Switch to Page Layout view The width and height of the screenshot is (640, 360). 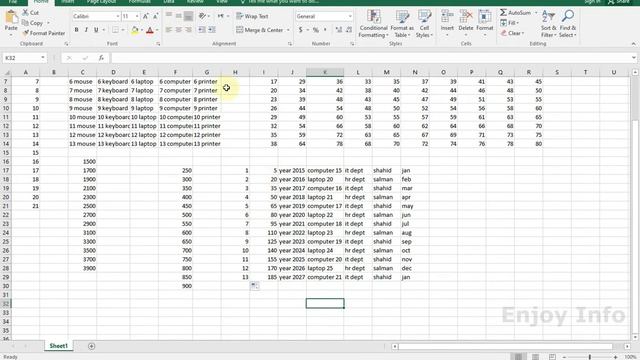536,357
